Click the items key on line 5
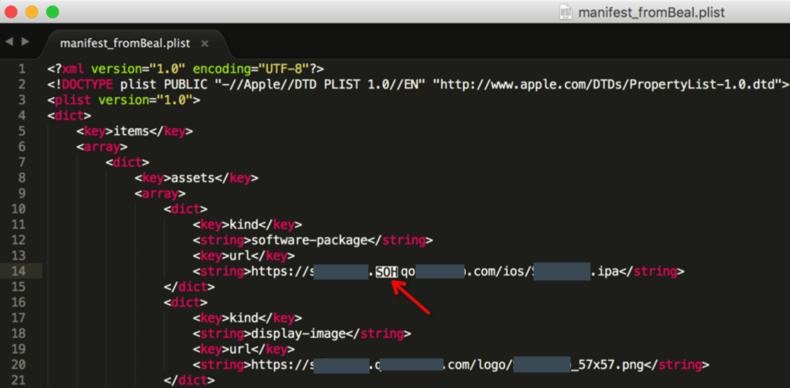Viewport: 790px width, 388px height. point(135,131)
